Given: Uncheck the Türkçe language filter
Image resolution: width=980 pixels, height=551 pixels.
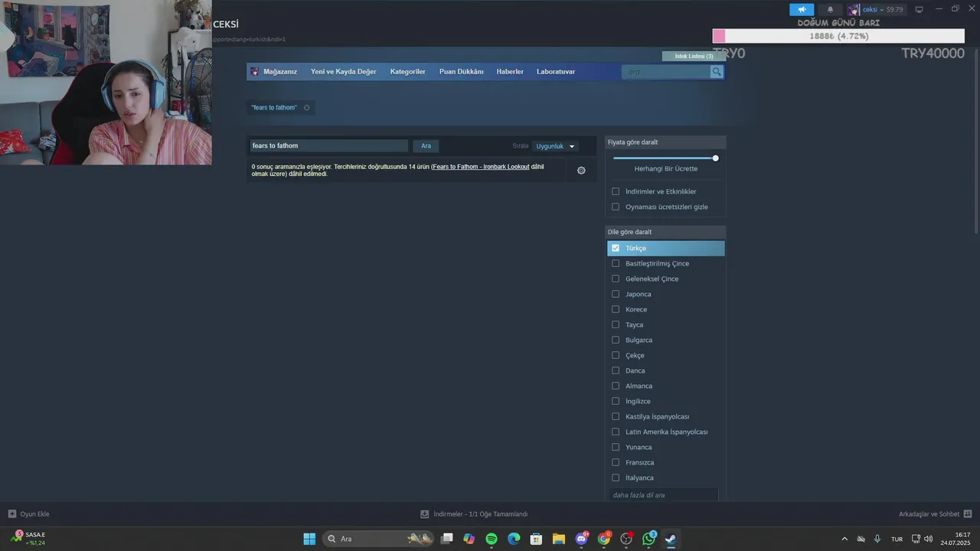Looking at the screenshot, I should (616, 248).
